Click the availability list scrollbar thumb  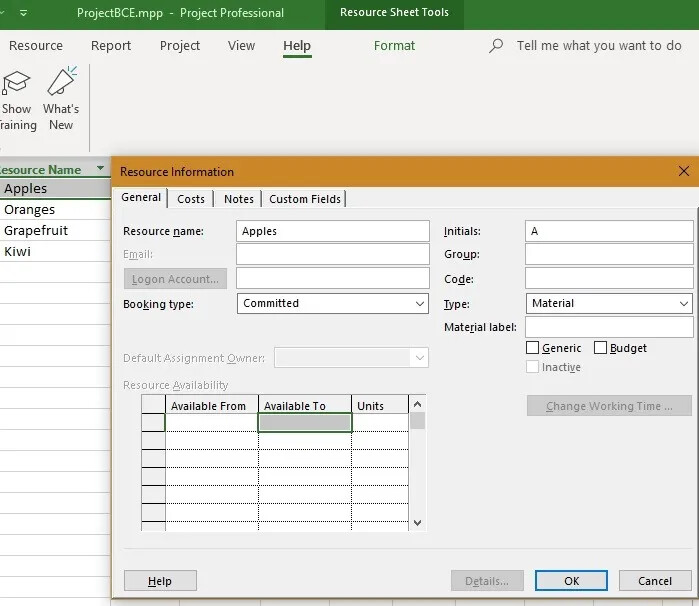tap(418, 420)
